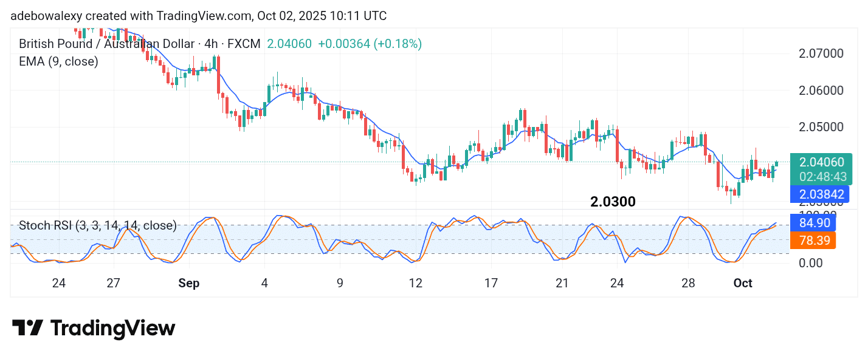Click the 2.06000 price axis label

pos(821,91)
